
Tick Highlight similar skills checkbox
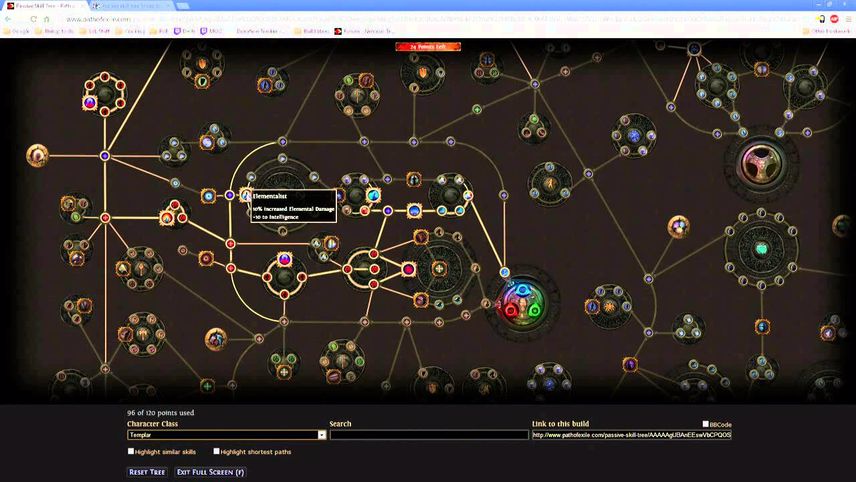pyautogui.click(x=130, y=451)
